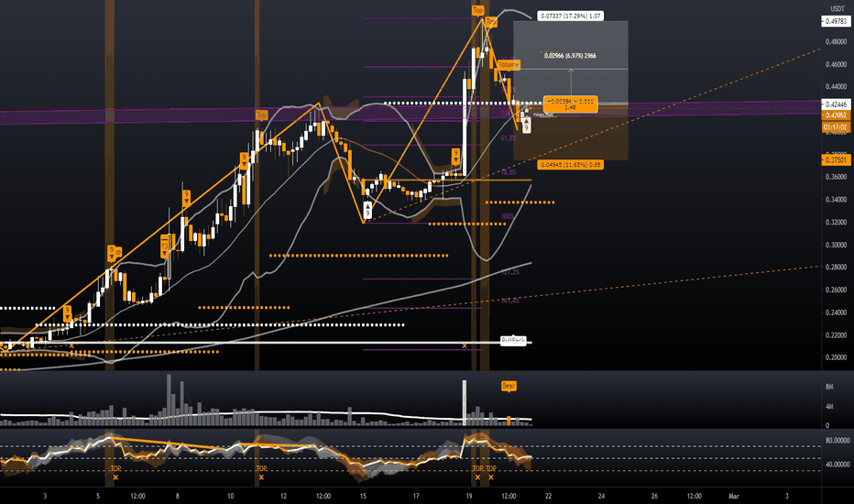Click date 15 on time axis
The image size is (854, 504).
[x=363, y=497]
